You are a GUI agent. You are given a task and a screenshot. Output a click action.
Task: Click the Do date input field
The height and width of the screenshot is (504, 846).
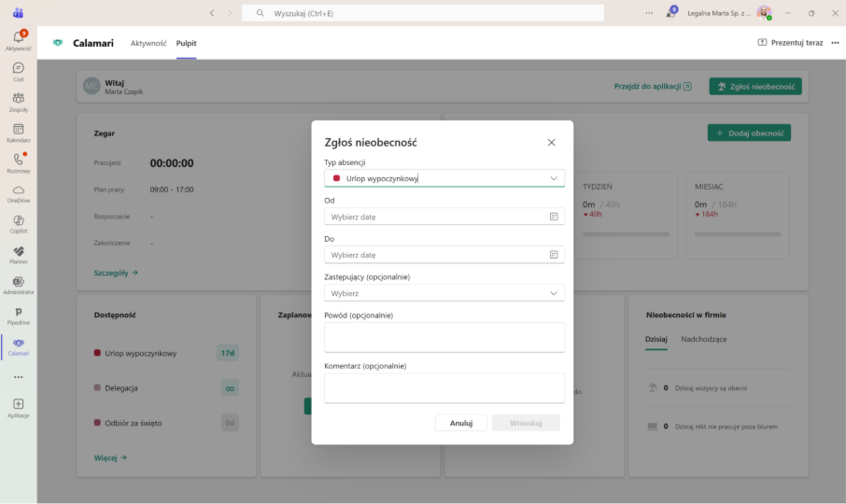point(444,255)
